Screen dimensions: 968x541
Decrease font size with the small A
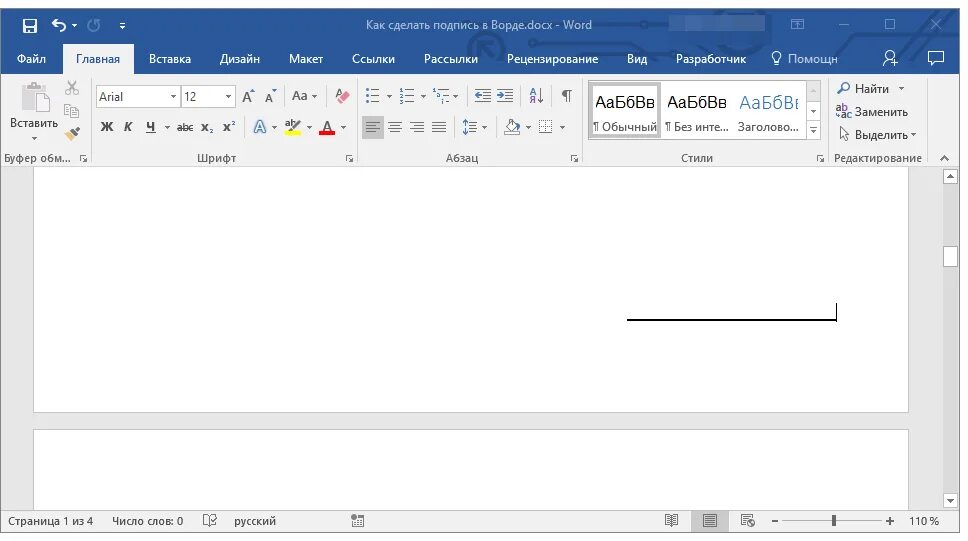point(270,96)
